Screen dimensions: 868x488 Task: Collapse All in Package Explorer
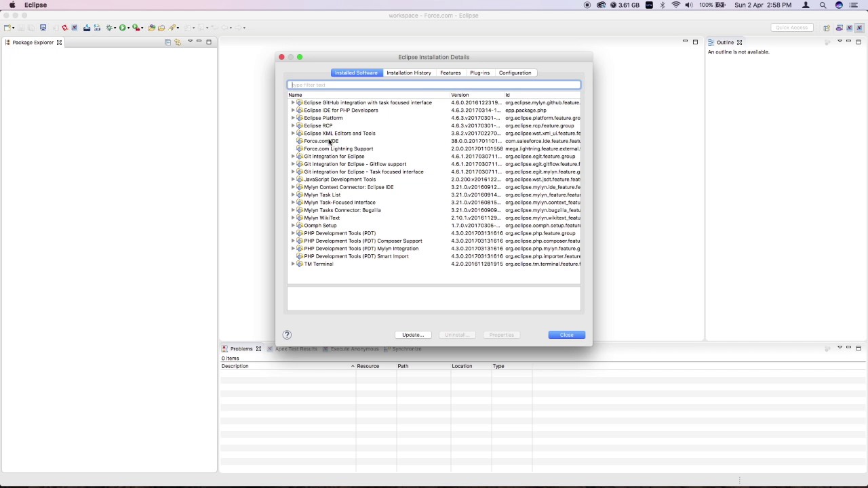(x=167, y=42)
